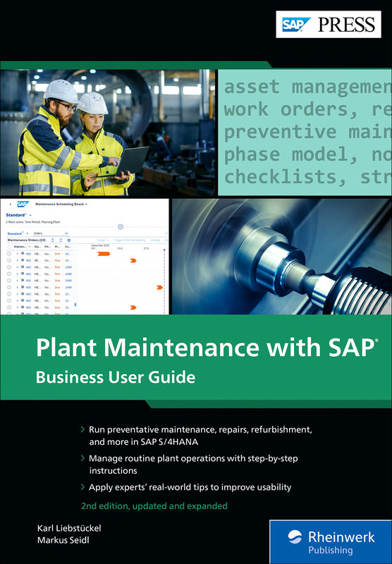Click the long orange order bar under September 2025

pyautogui.click(x=104, y=254)
